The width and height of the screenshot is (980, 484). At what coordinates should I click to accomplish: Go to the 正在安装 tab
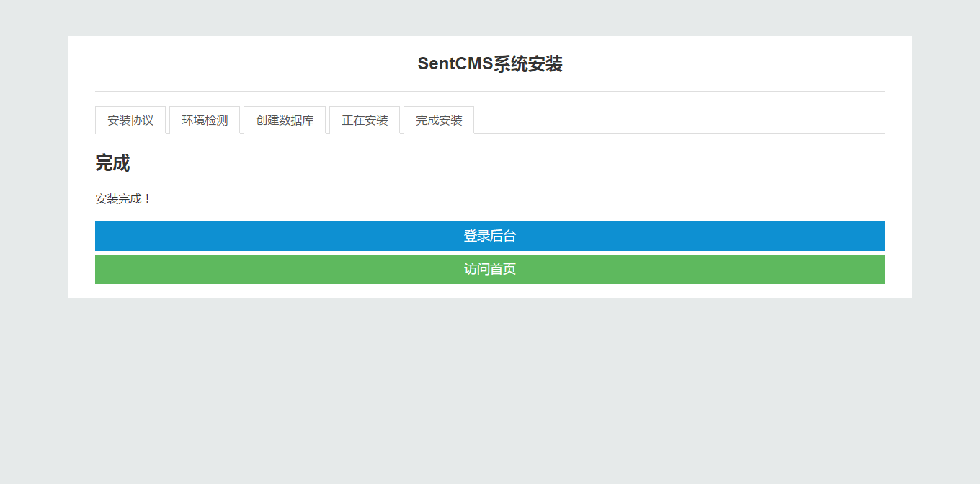click(365, 120)
